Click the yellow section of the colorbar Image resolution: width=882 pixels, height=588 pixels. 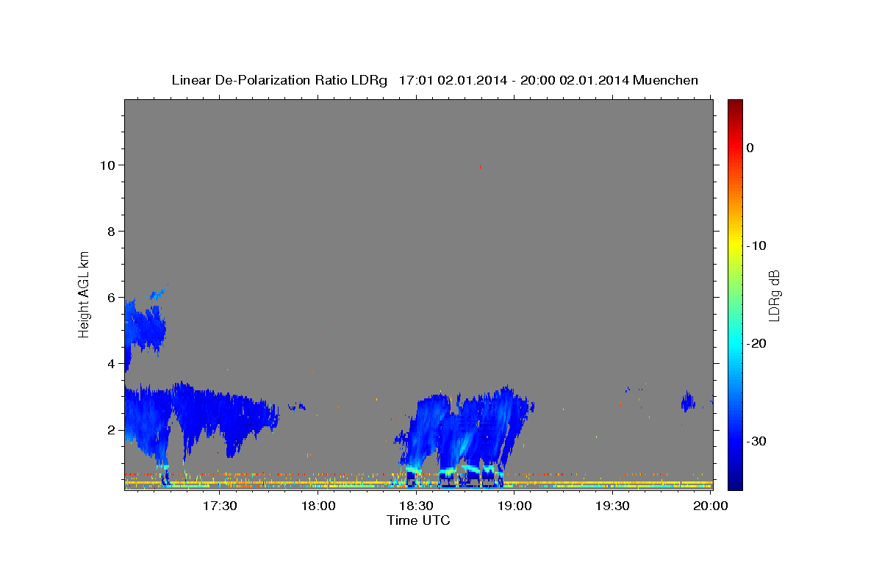[735, 243]
